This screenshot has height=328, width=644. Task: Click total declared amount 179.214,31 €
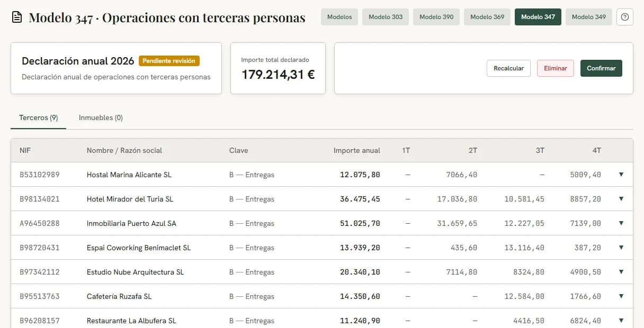click(278, 75)
